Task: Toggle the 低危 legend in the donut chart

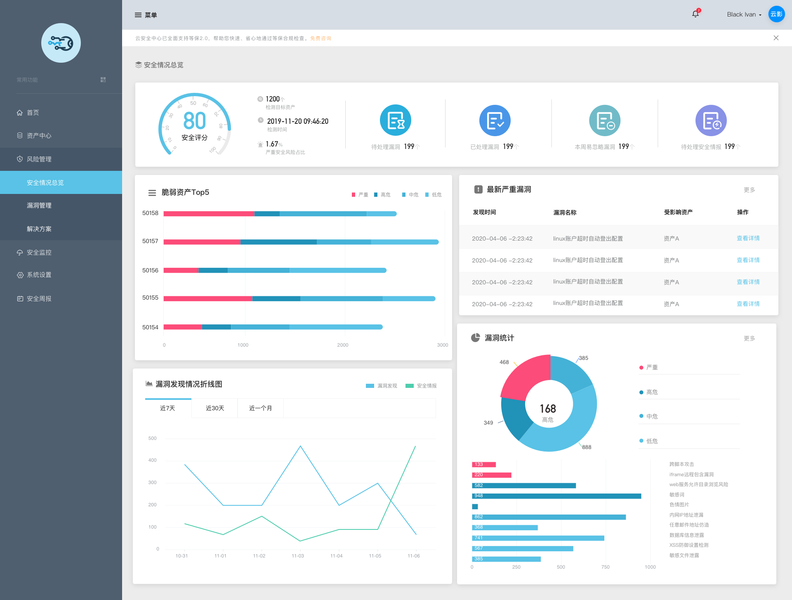Action: tap(649, 441)
